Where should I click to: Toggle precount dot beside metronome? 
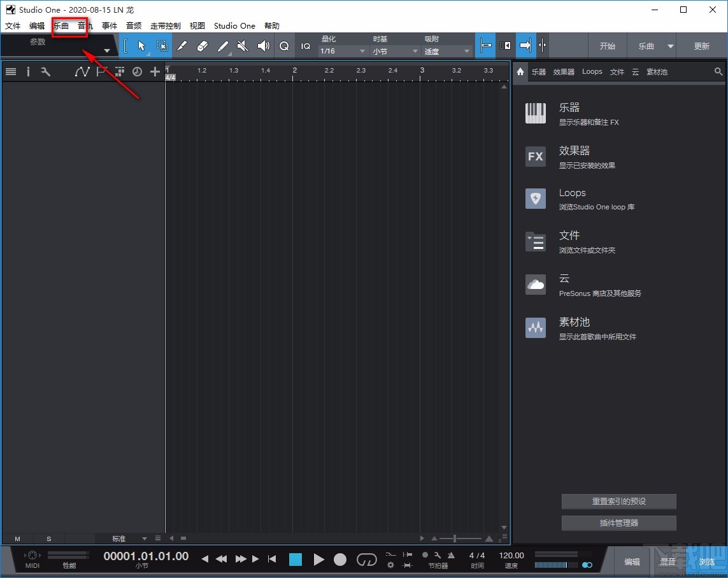pos(425,555)
